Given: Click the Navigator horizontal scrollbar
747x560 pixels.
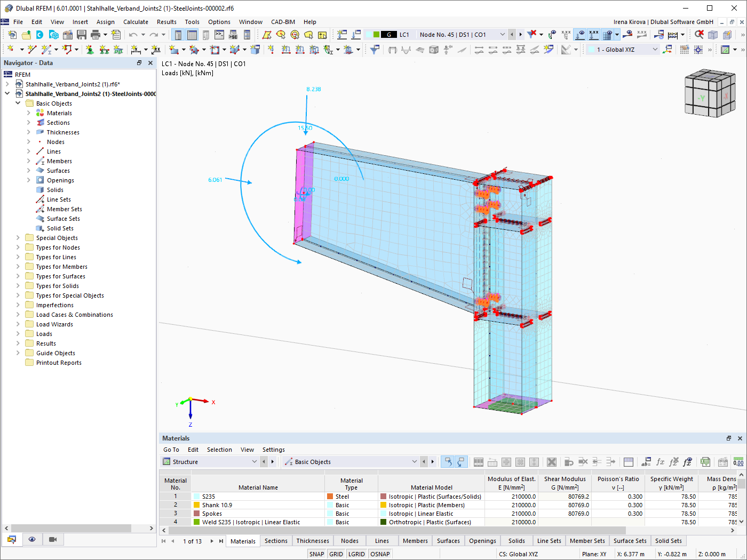Looking at the screenshot, I should pyautogui.click(x=71, y=528).
